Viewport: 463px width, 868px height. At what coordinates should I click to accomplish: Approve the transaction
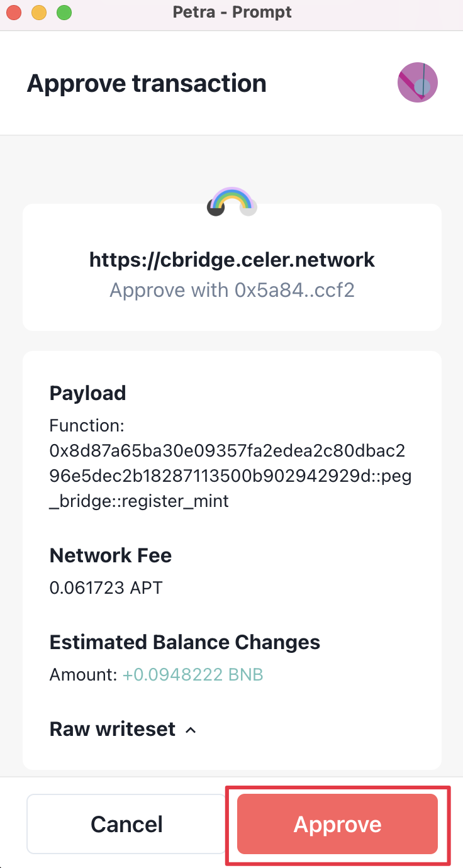337,824
